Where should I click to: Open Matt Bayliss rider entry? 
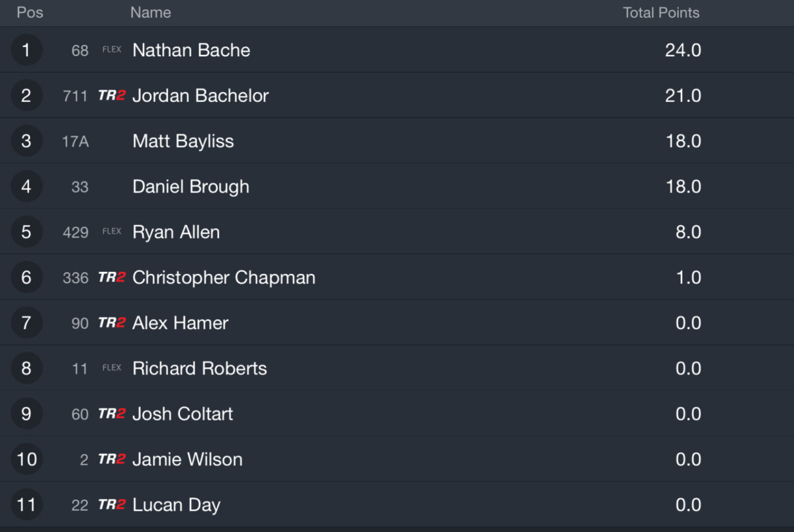point(397,141)
